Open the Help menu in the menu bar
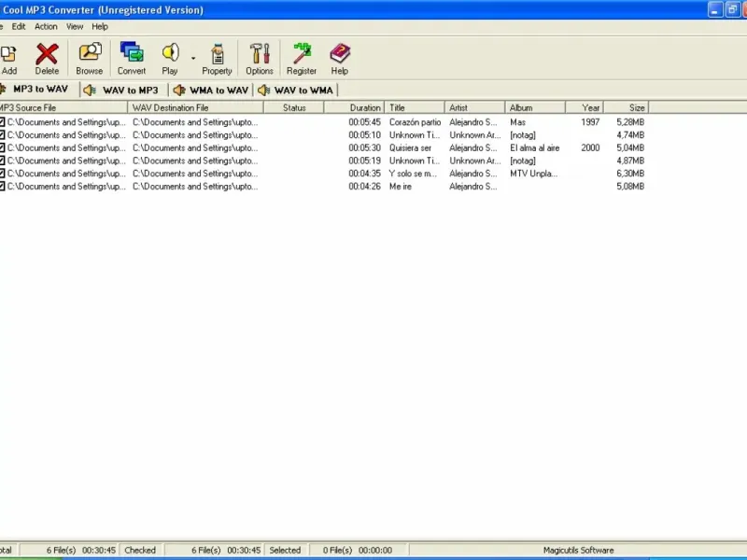Image resolution: width=747 pixels, height=560 pixels. pos(100,27)
